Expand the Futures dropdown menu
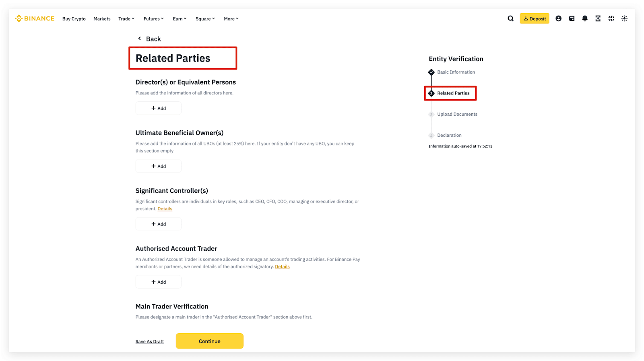Screen dimensions: 644x361 coord(153,19)
